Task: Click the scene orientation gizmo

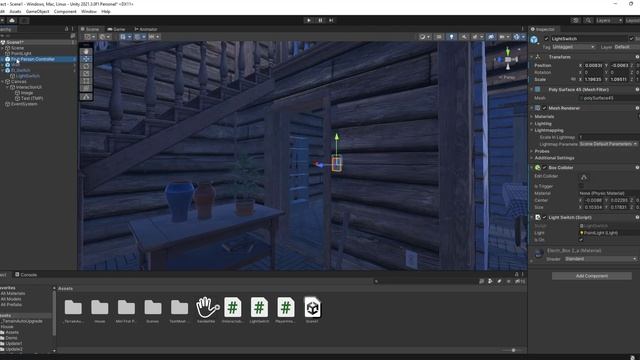Action: (x=508, y=60)
